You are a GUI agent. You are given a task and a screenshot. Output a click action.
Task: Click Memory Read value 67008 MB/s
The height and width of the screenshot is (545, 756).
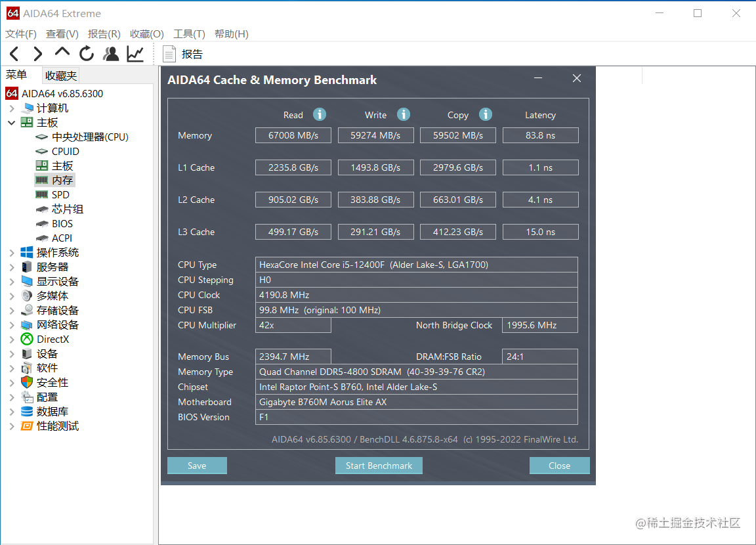point(293,135)
